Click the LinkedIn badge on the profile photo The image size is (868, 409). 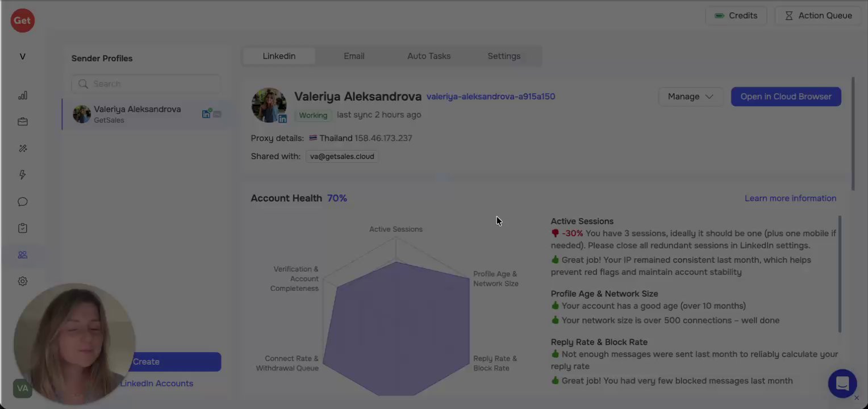click(x=282, y=119)
